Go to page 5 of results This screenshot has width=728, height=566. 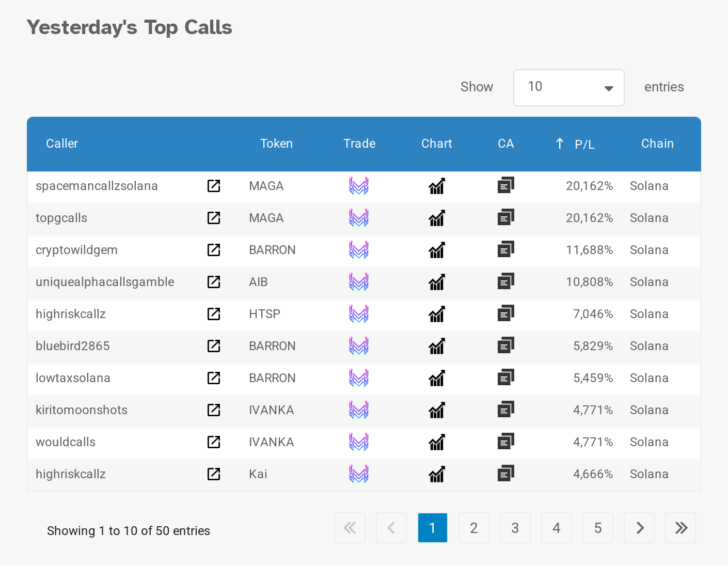pyautogui.click(x=598, y=528)
